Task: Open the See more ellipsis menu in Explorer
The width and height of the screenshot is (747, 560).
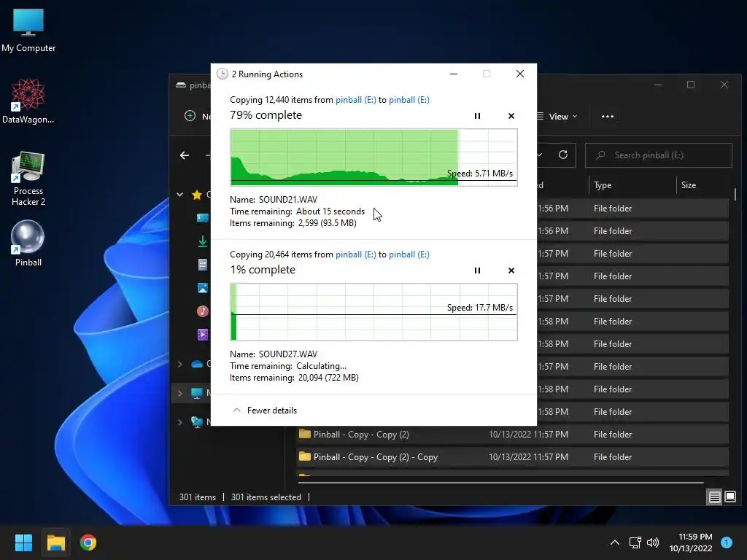Action: coord(608,116)
